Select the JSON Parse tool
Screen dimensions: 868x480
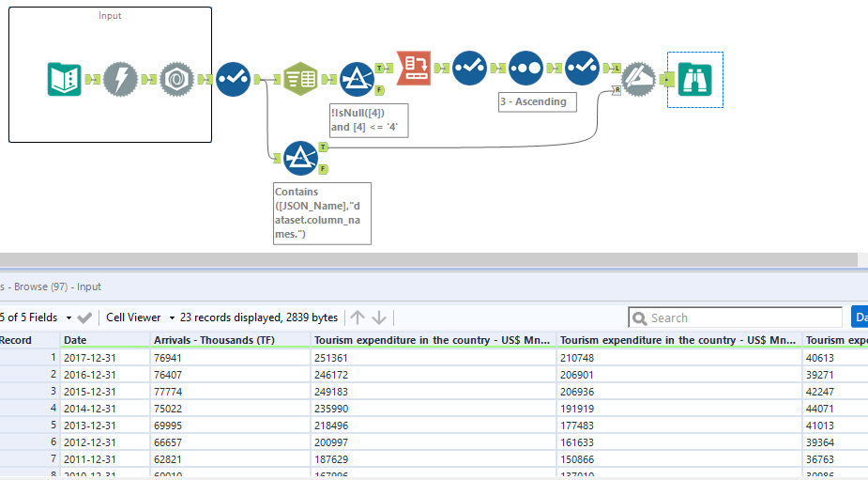[175, 80]
